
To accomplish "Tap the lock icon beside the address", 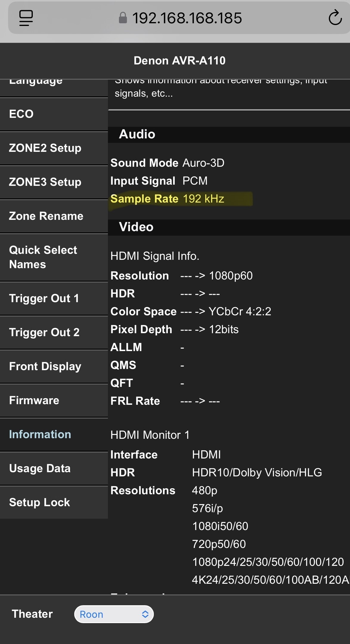I will pyautogui.click(x=123, y=18).
